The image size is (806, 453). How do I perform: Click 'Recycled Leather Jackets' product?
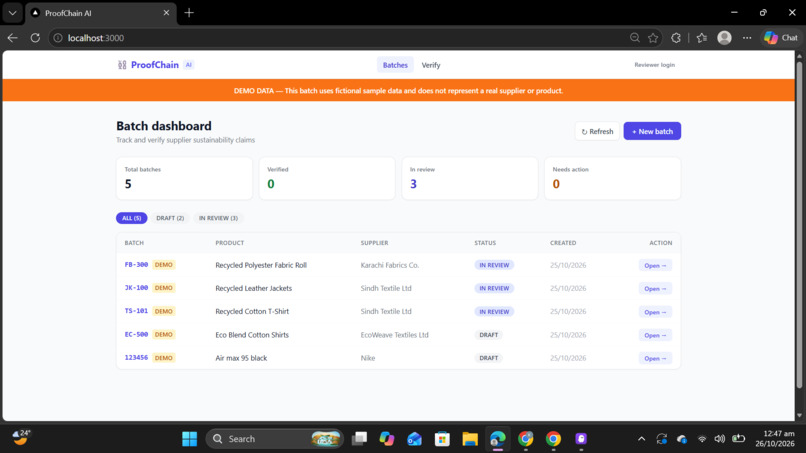[x=253, y=288]
